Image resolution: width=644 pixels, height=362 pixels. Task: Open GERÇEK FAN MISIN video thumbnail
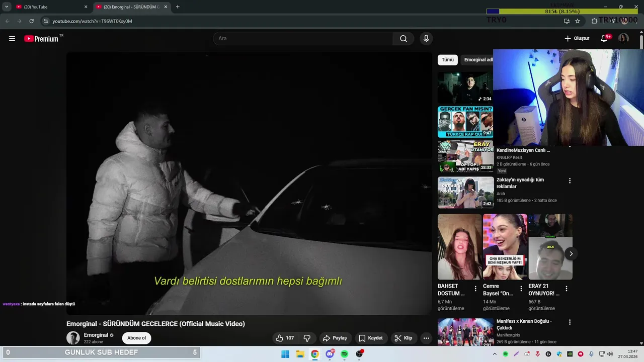pyautogui.click(x=465, y=122)
